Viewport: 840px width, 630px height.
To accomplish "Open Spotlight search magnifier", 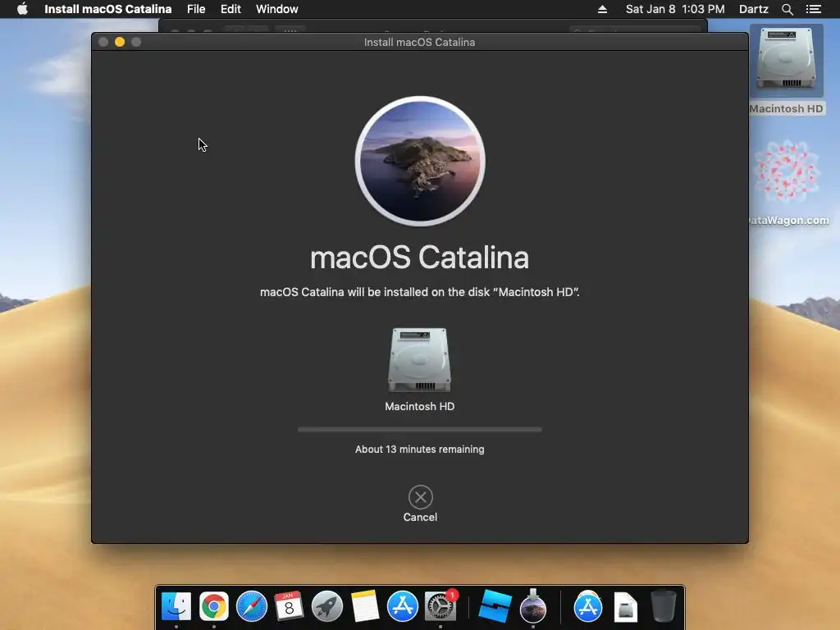I will pos(787,9).
